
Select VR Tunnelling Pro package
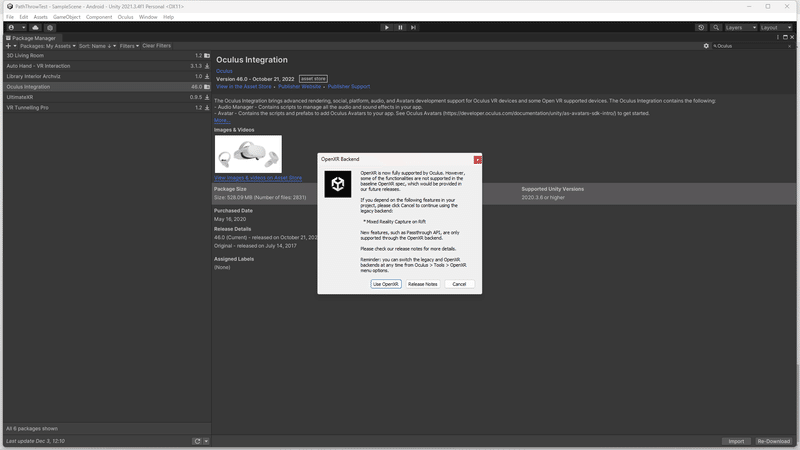(107, 108)
